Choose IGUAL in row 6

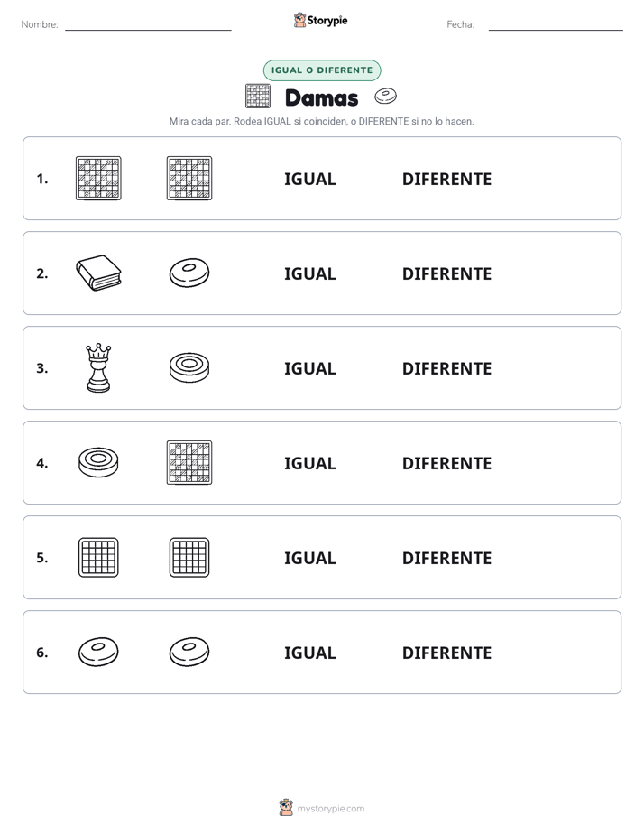pyautogui.click(x=309, y=653)
